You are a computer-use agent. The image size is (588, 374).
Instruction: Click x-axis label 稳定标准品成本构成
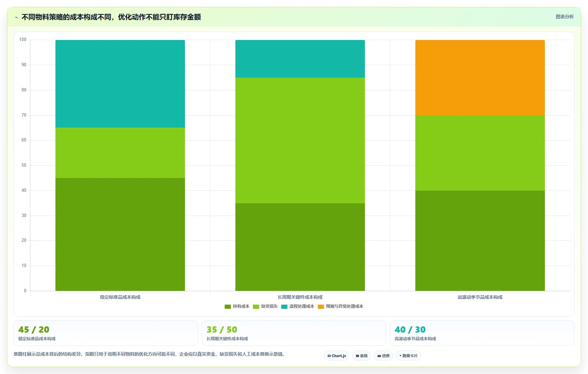[x=120, y=297]
